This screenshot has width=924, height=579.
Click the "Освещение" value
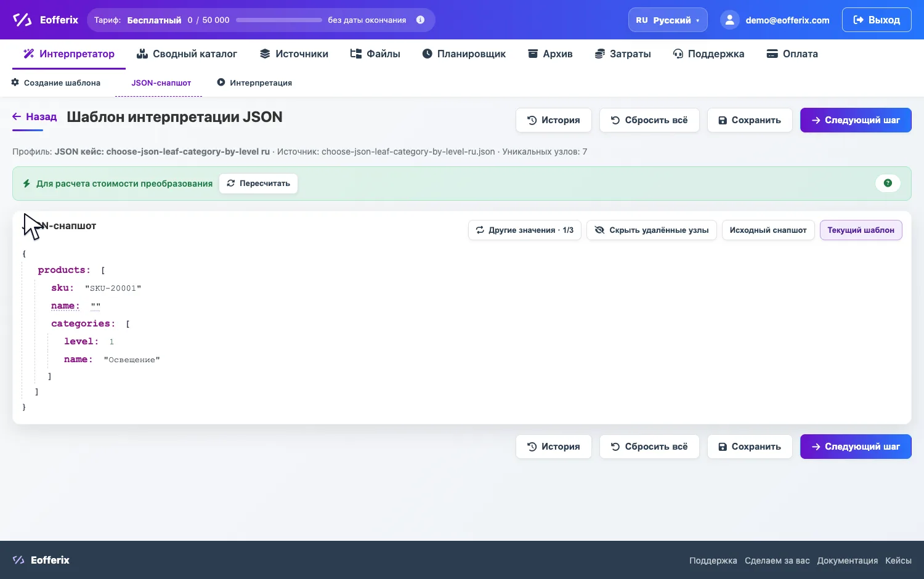(x=132, y=360)
